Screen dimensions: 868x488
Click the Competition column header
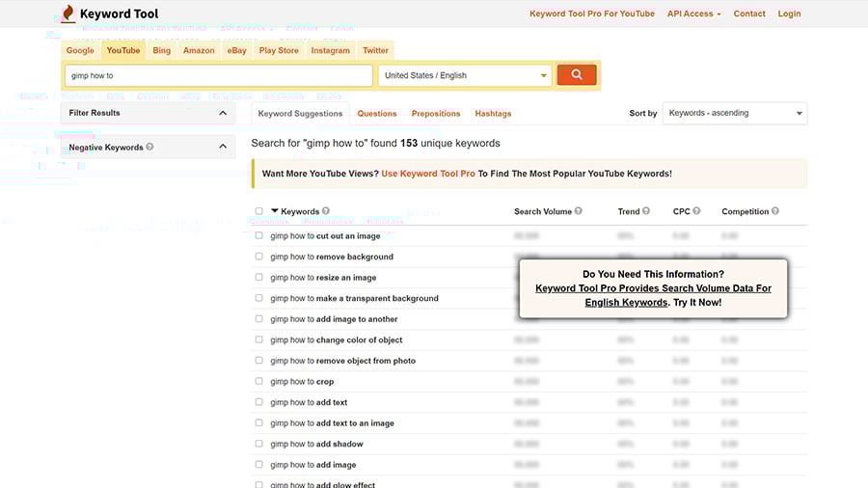coord(746,211)
